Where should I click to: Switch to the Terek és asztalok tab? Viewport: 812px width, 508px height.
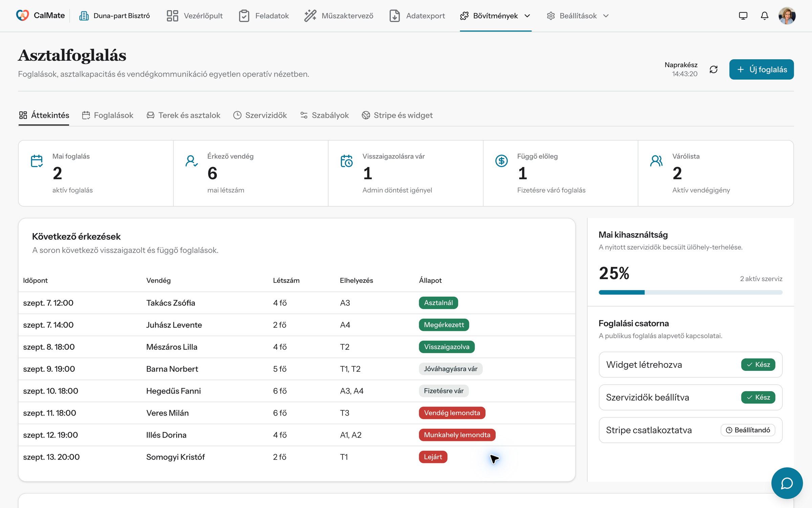(183, 115)
